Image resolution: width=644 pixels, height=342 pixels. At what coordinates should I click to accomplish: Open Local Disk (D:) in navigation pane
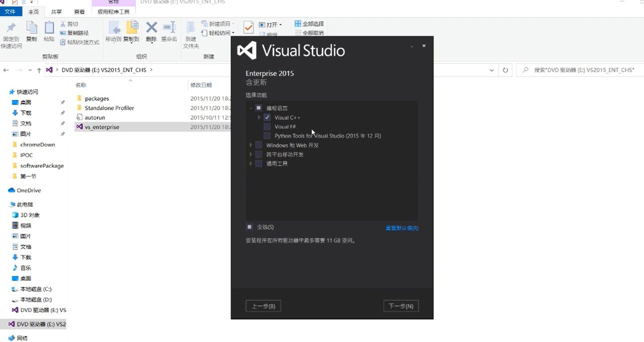click(35, 299)
